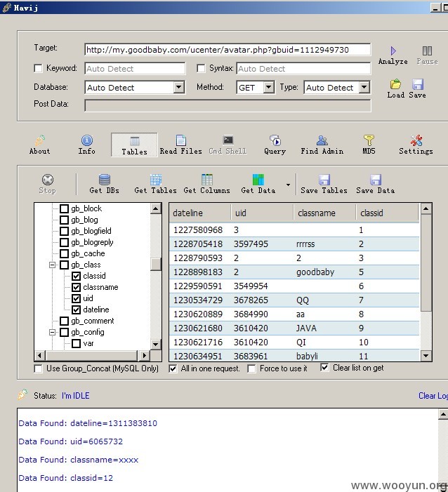Image resolution: width=448 pixels, height=492 pixels.
Task: Click the Save Tables icon
Action: tap(324, 180)
